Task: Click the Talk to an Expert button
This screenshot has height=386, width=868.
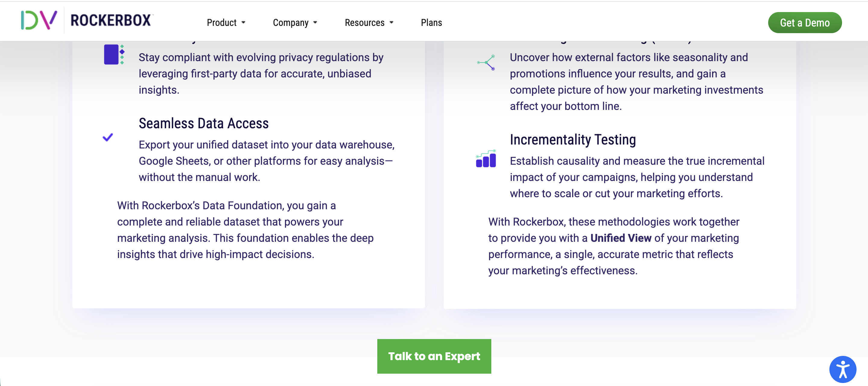Action: pos(434,356)
